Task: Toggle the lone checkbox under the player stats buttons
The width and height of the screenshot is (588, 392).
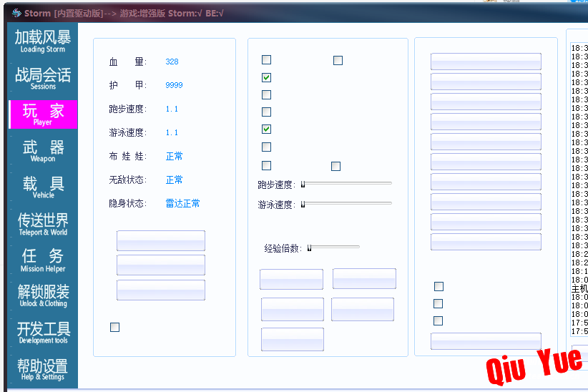Action: tap(114, 327)
